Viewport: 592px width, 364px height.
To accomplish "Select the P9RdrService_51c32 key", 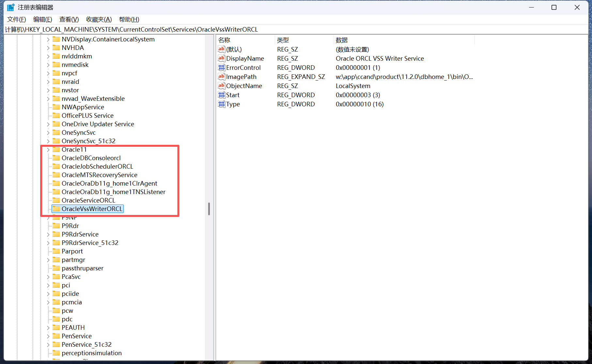I will [90, 243].
